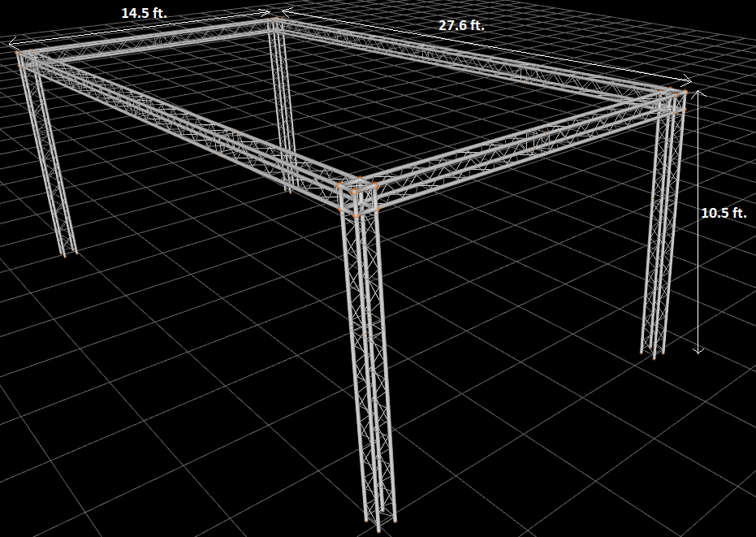Select the back-left truss leg
This screenshot has width=756, height=537.
[x=47, y=159]
